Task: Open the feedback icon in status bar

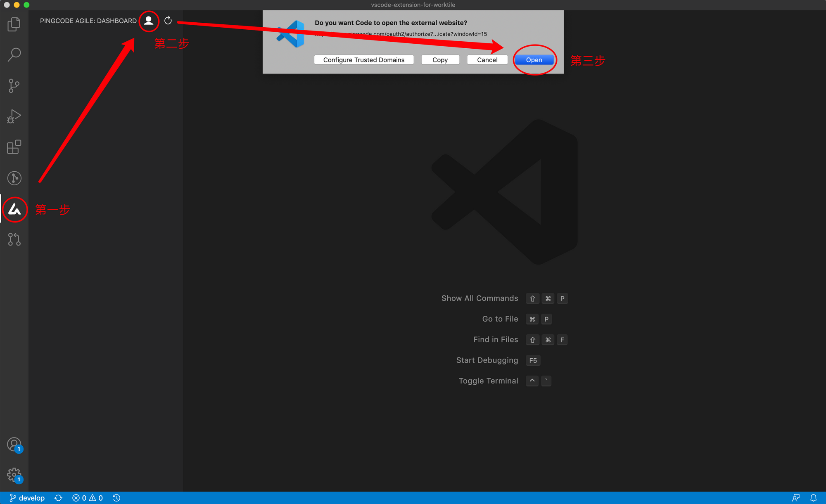Action: (x=795, y=498)
